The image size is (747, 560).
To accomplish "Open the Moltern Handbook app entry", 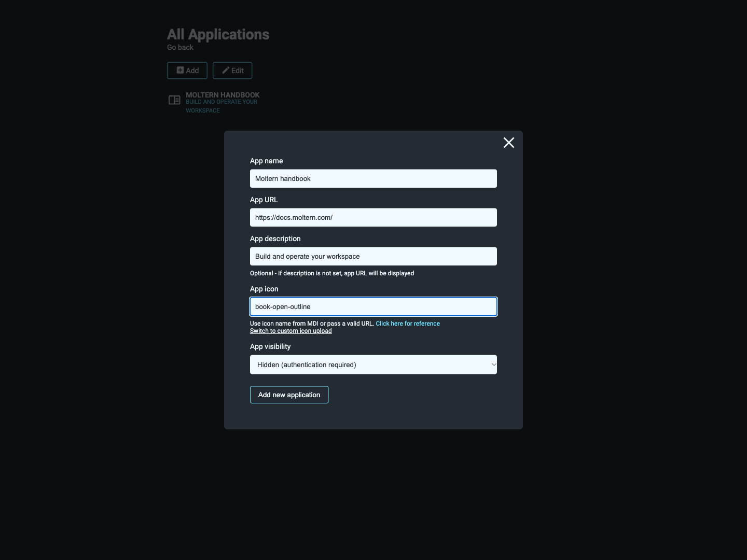I will 214,102.
